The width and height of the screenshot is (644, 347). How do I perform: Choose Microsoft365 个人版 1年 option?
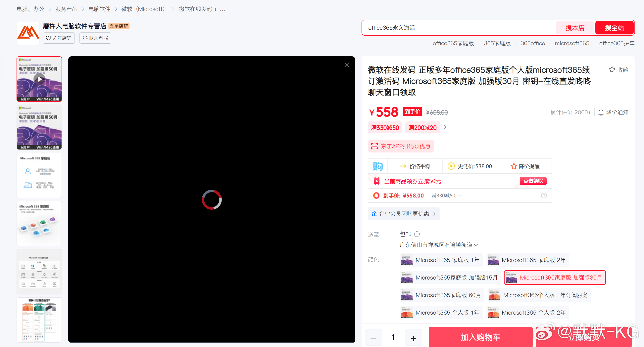(441, 313)
